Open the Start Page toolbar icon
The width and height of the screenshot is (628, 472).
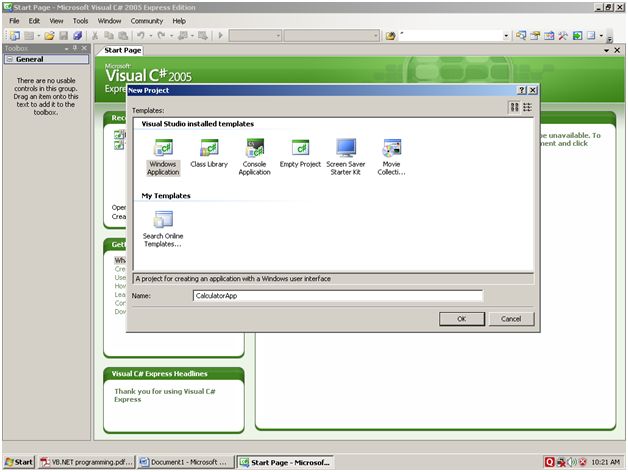tap(577, 36)
